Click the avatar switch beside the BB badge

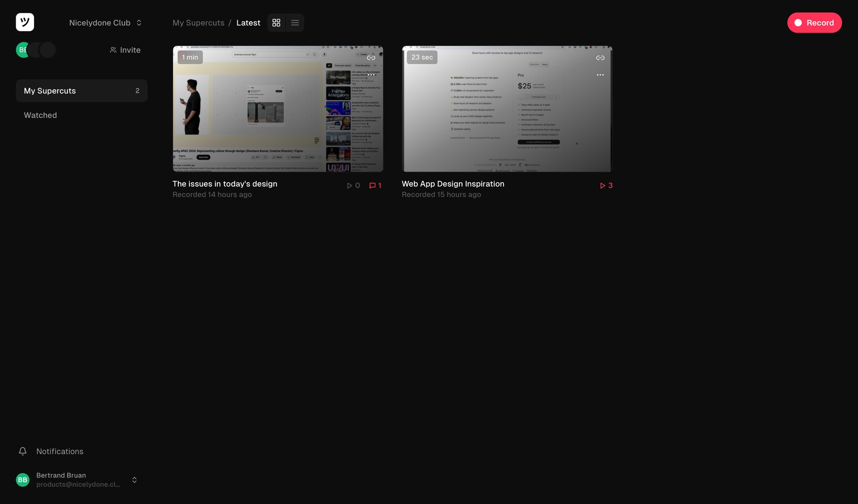35,50
